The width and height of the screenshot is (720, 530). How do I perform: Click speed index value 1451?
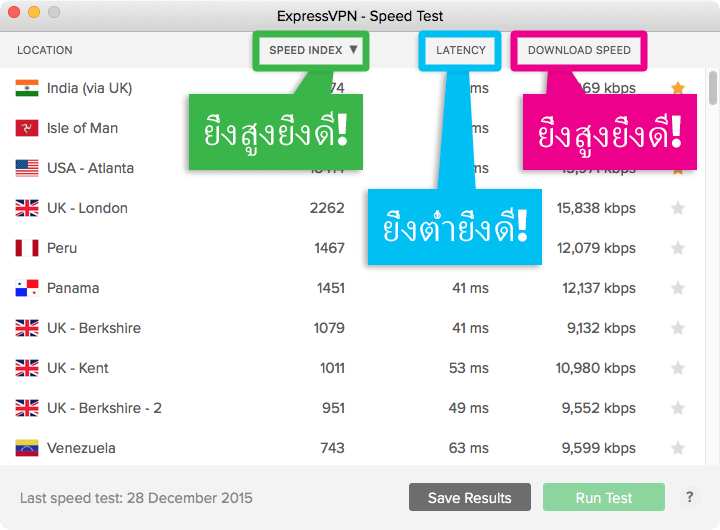[x=331, y=288]
